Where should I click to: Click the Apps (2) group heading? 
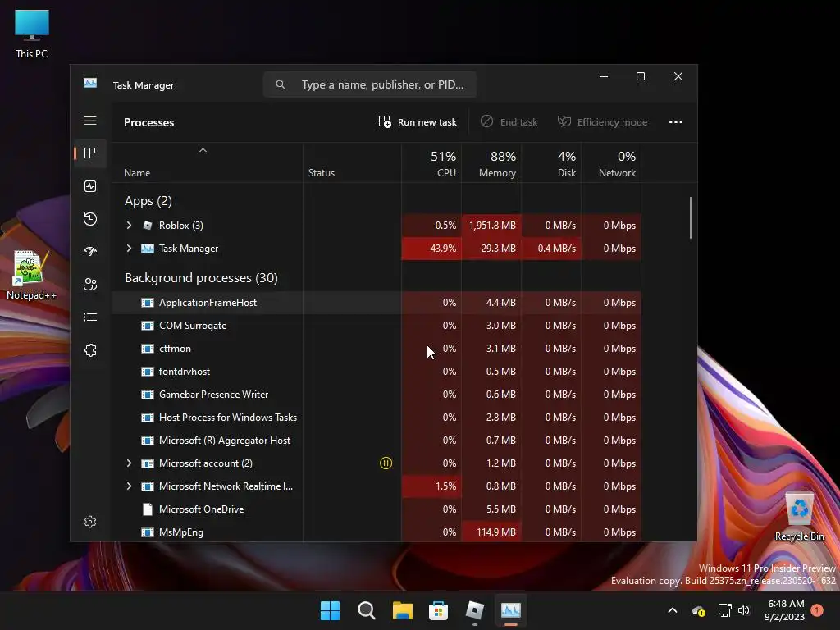148,201
